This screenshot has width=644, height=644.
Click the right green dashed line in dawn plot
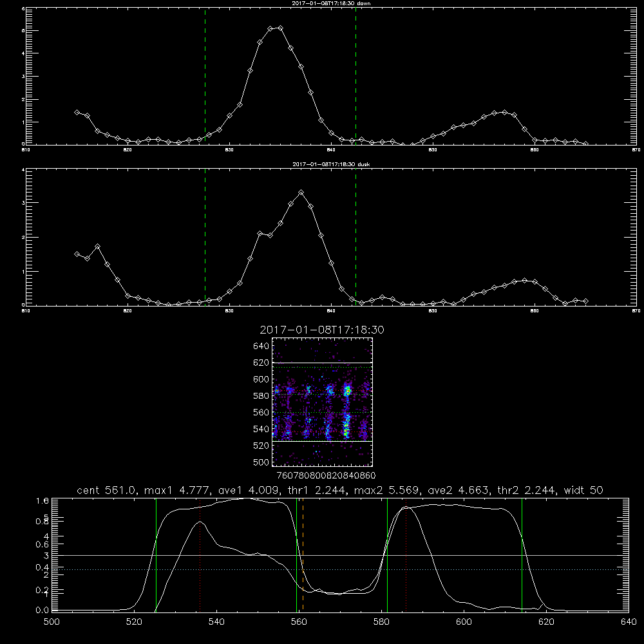pos(355,76)
